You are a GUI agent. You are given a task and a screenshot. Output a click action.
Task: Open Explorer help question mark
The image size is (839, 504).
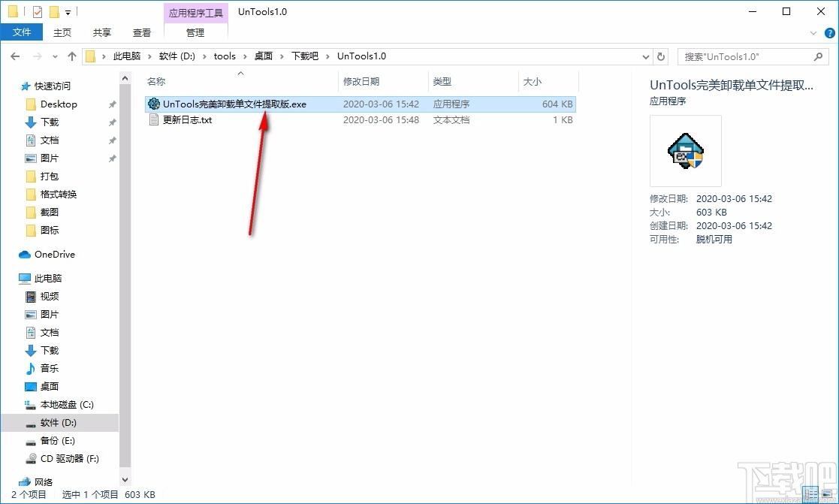830,32
